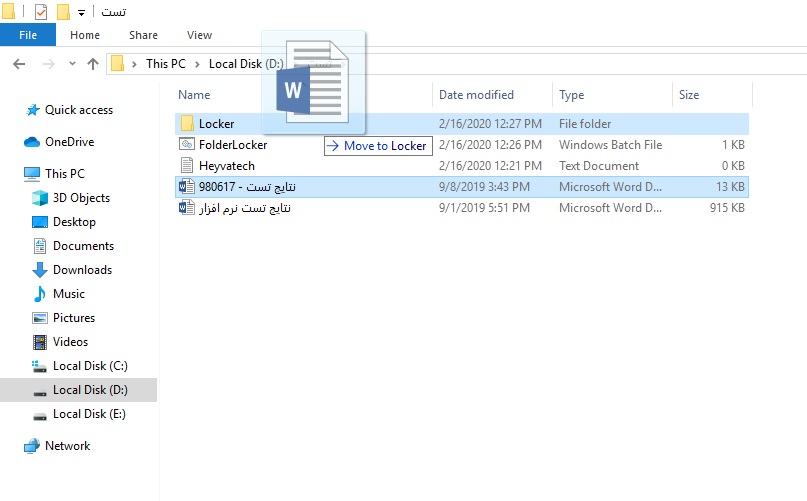Screen dimensions: 807x501
Task: Go up one folder level
Action: point(93,64)
